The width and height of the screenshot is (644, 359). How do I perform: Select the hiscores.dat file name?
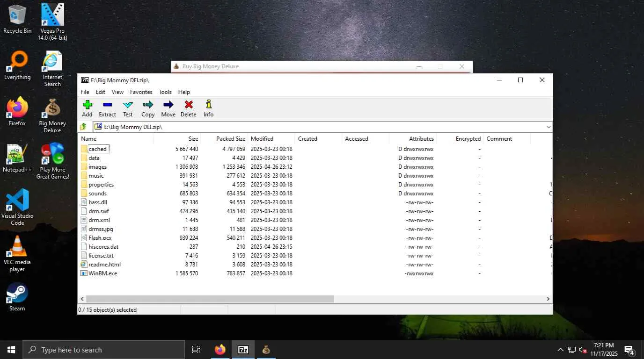click(103, 246)
